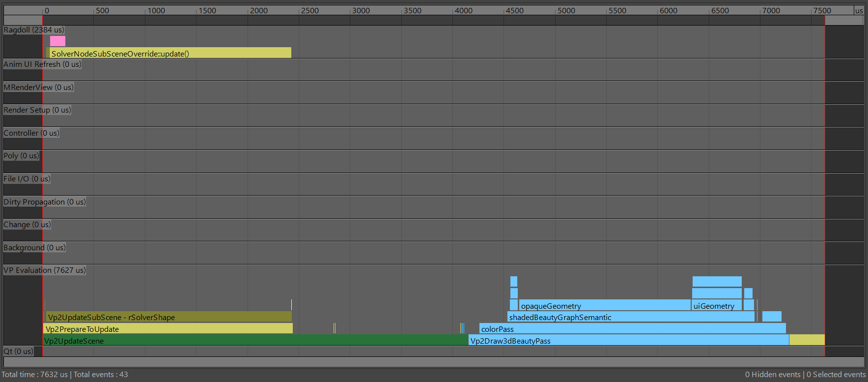
Task: Click the 2500 mark on the time ruler
Action: tap(309, 10)
